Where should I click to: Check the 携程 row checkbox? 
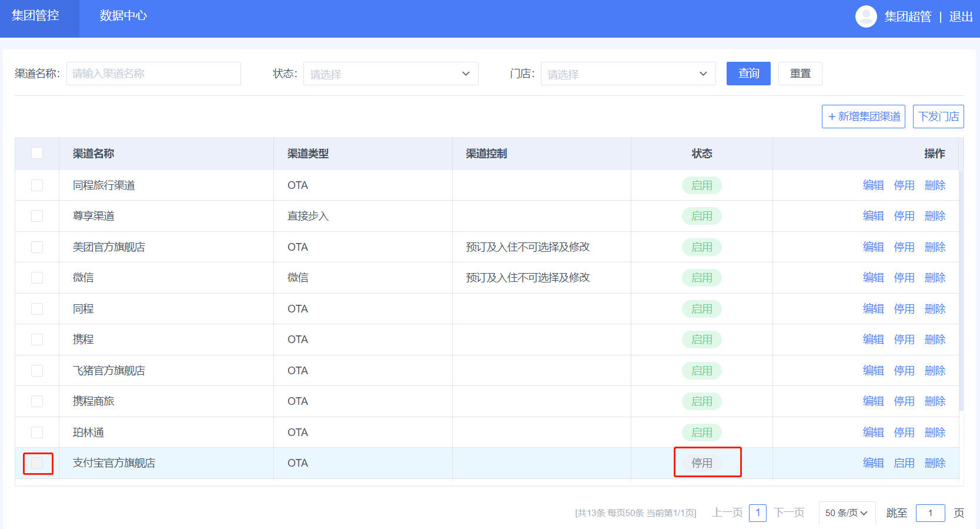(x=37, y=340)
